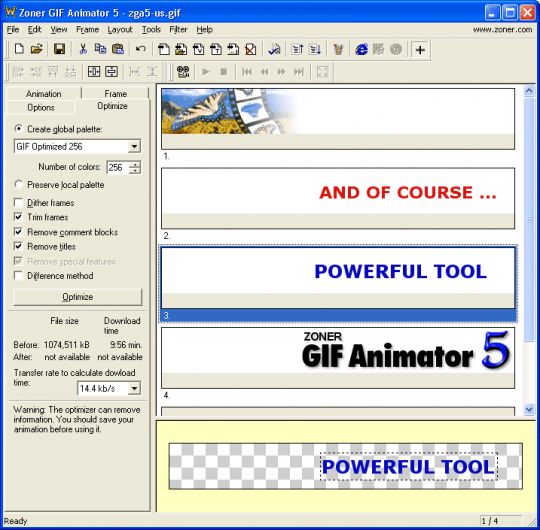Insert text frame icon with T

(x=216, y=49)
